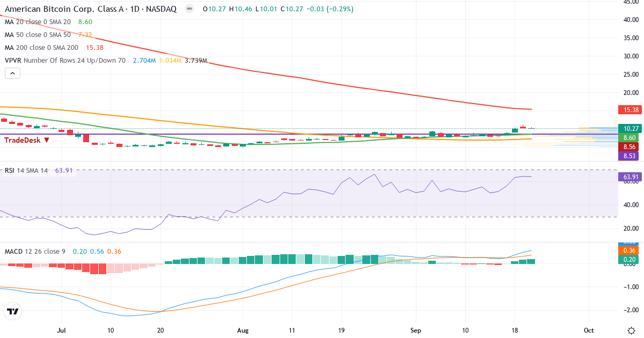Click the VPVR down volume 1.034M value
This screenshot has width=644, height=338.
pos(170,61)
